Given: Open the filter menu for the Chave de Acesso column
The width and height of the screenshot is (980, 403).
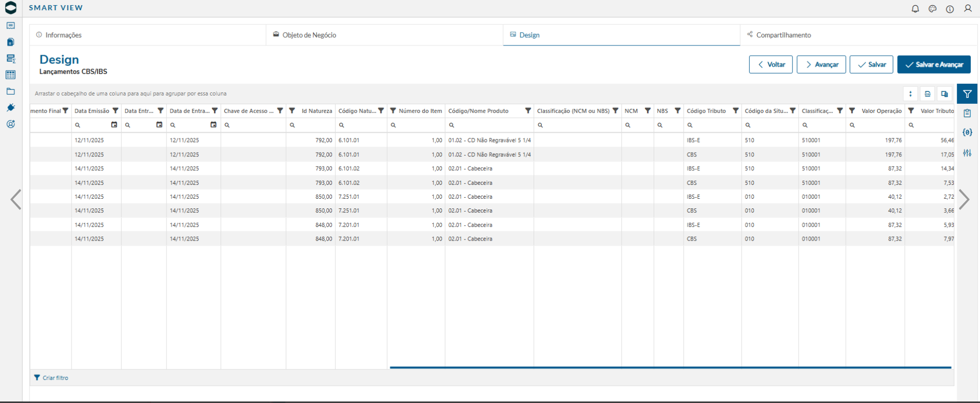Looking at the screenshot, I should pyautogui.click(x=280, y=111).
